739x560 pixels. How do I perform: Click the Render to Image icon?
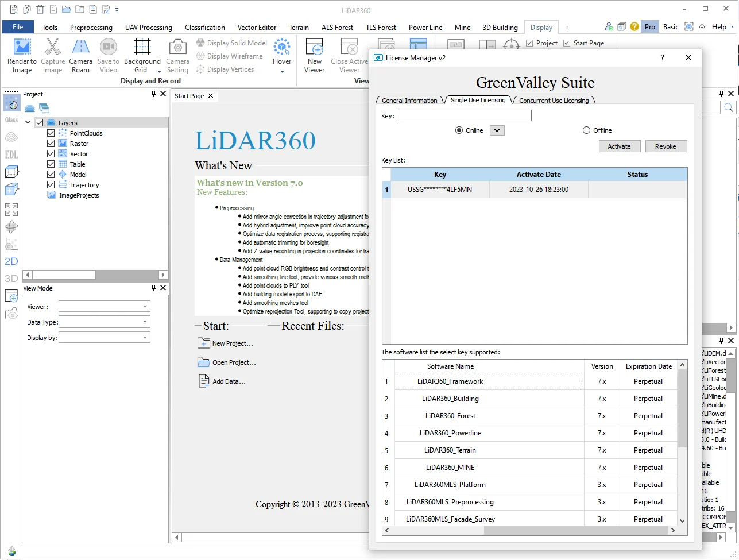click(22, 47)
